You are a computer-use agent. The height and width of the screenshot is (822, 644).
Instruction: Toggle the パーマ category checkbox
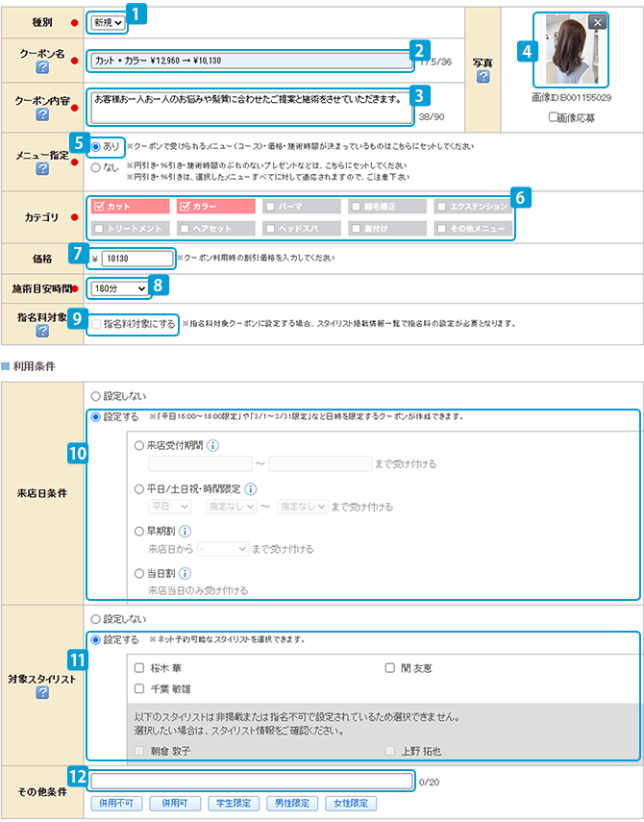271,206
